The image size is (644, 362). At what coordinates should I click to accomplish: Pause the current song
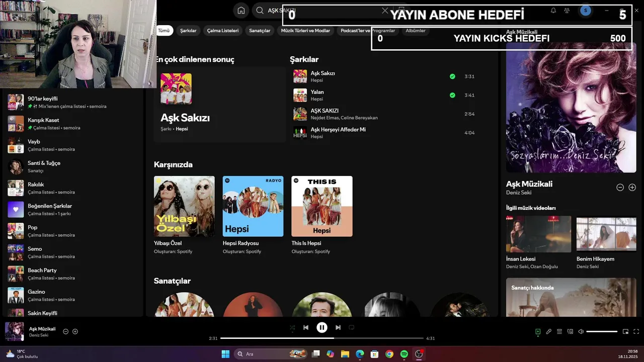pyautogui.click(x=322, y=327)
